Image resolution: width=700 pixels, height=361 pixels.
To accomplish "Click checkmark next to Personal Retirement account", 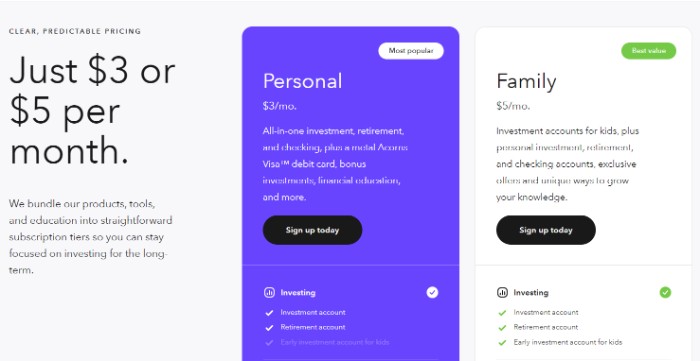I will click(x=269, y=328).
